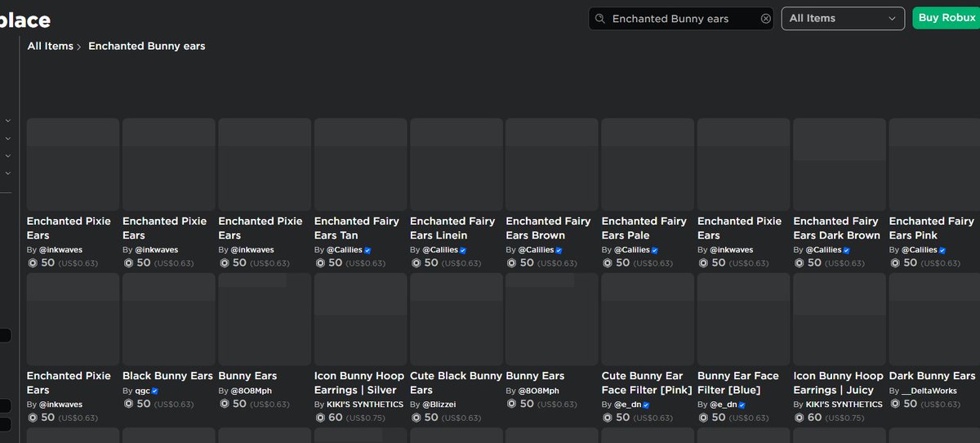Screen dimensions: 980x443
Task: Click the thumbnail of Dark Bunny Ears
Action: point(935,320)
